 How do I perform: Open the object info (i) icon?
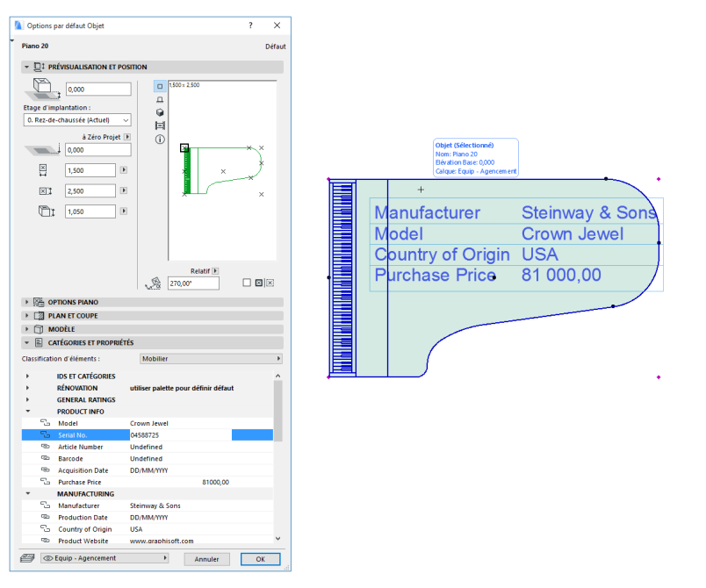(160, 140)
